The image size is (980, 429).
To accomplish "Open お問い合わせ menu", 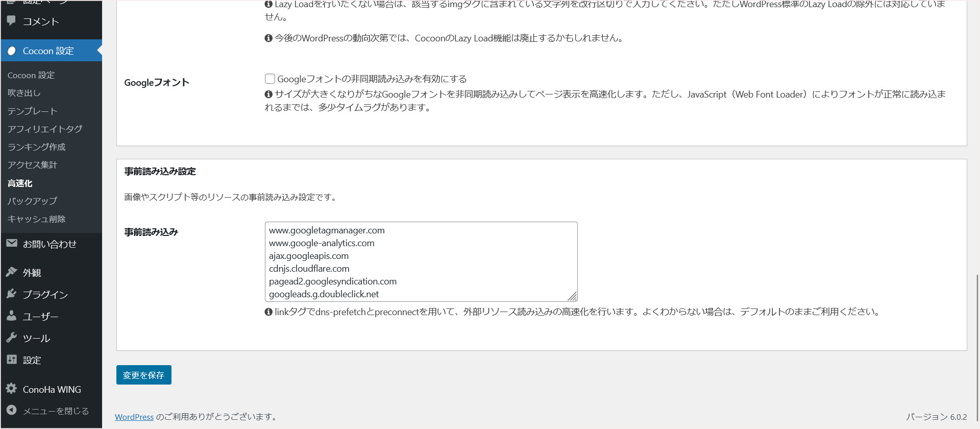I will point(51,244).
